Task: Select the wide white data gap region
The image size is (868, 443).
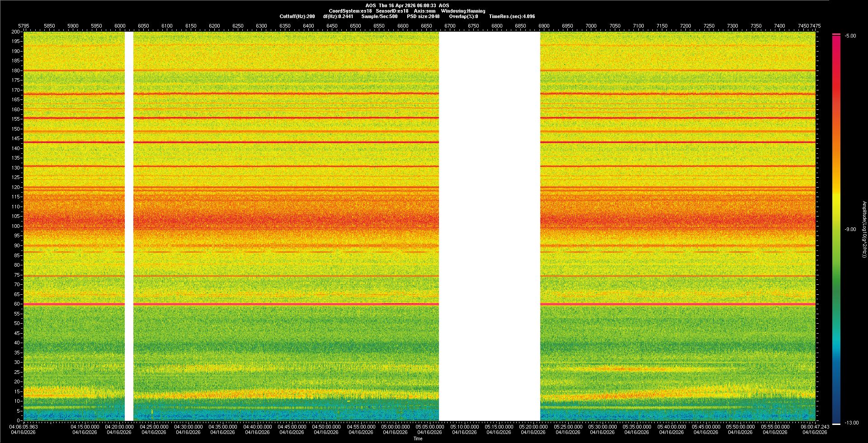Action: (489, 226)
